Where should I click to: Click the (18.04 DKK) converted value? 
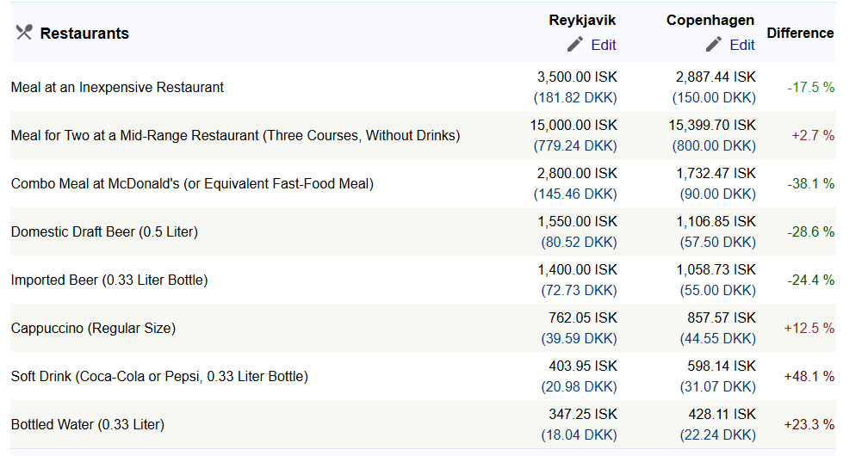pos(579,435)
